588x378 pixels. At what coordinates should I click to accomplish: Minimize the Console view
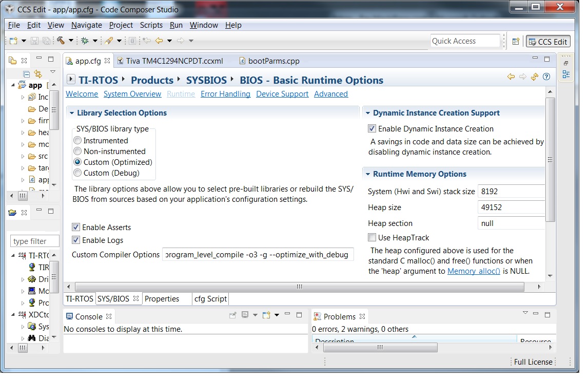point(287,314)
